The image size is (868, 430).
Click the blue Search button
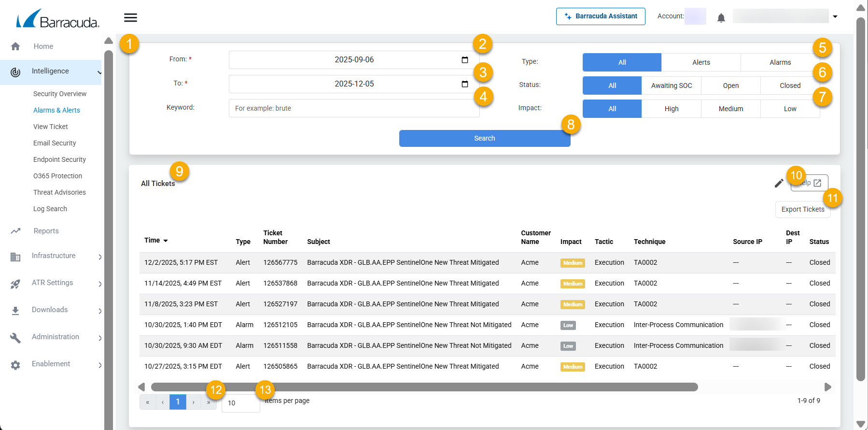(x=484, y=138)
